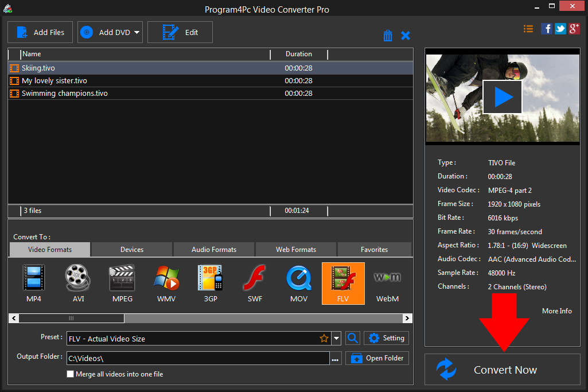This screenshot has height=392, width=588.
Task: Click the Open Folder button
Action: coord(377,358)
